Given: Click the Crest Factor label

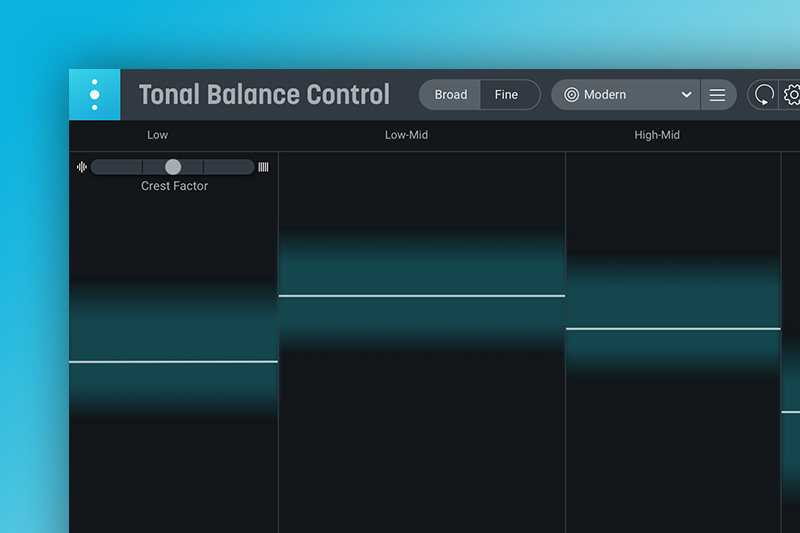Looking at the screenshot, I should click(174, 186).
